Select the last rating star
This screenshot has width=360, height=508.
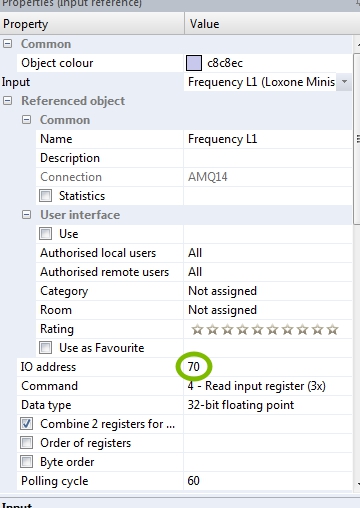332,330
